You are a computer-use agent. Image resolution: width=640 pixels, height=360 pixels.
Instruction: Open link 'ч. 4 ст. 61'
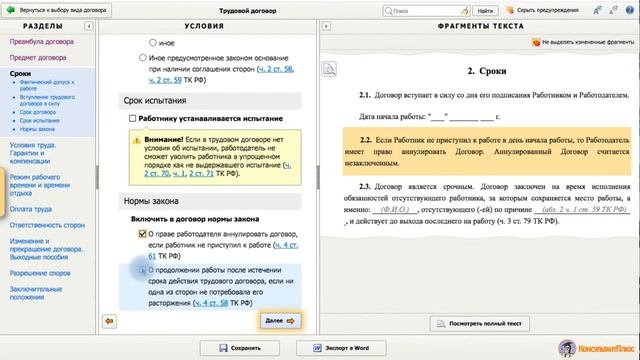click(x=223, y=250)
